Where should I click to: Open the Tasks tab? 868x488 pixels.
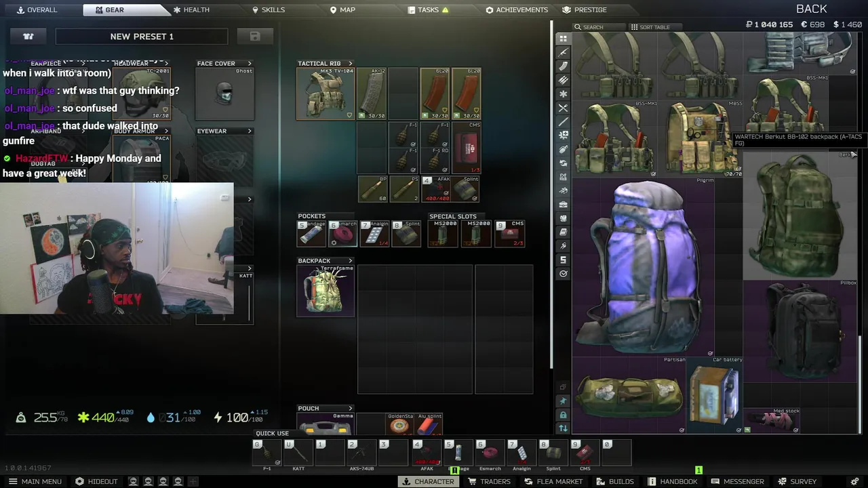click(429, 9)
